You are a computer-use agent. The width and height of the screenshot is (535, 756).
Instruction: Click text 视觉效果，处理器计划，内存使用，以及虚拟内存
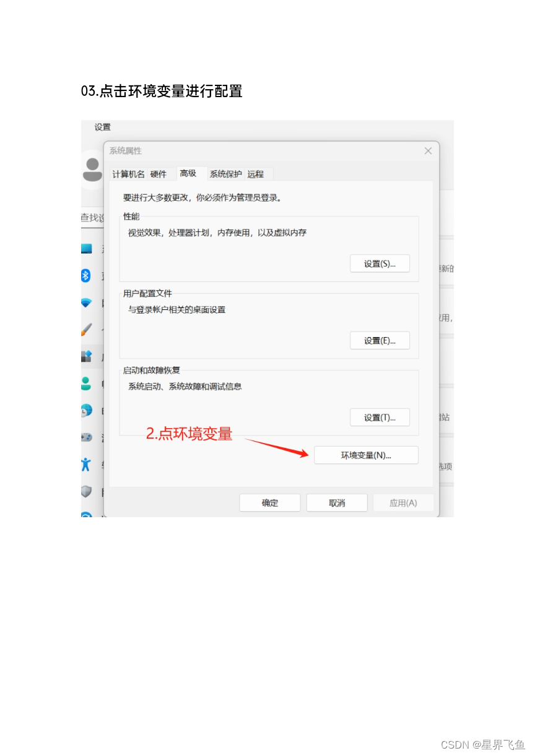coord(217,233)
